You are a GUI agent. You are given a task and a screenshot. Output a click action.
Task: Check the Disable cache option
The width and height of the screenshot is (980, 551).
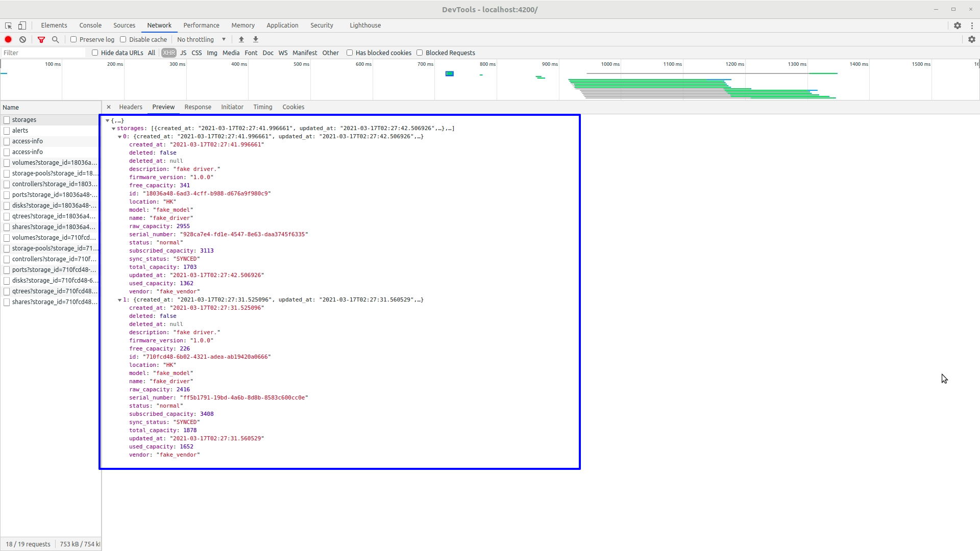[x=124, y=39]
